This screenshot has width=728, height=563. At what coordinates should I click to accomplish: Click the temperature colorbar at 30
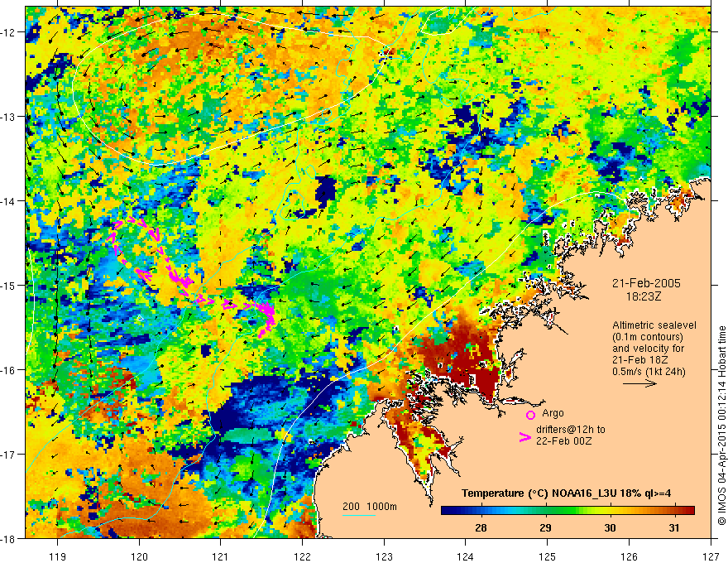coord(610,511)
